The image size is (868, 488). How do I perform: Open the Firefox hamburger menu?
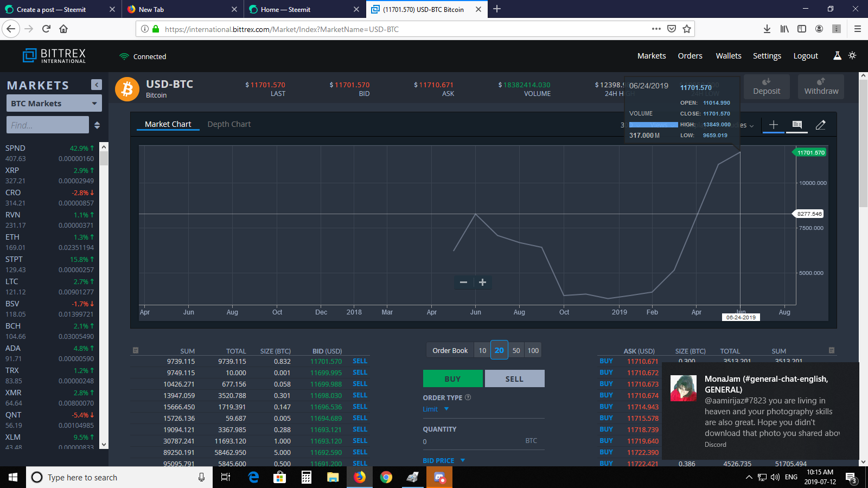click(858, 29)
